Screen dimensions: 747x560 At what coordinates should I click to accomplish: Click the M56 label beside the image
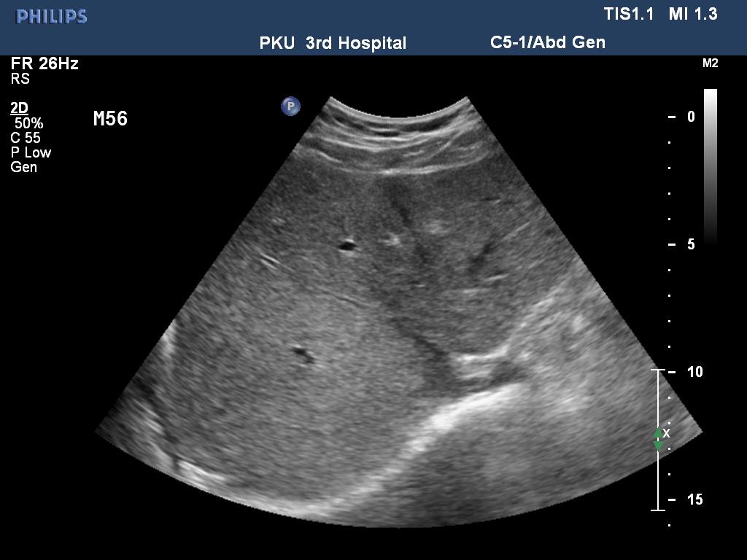point(110,119)
